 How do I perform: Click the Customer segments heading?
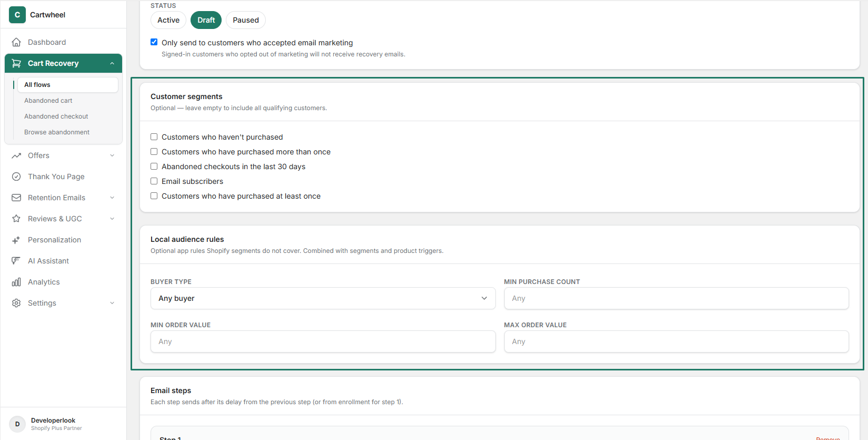[186, 96]
